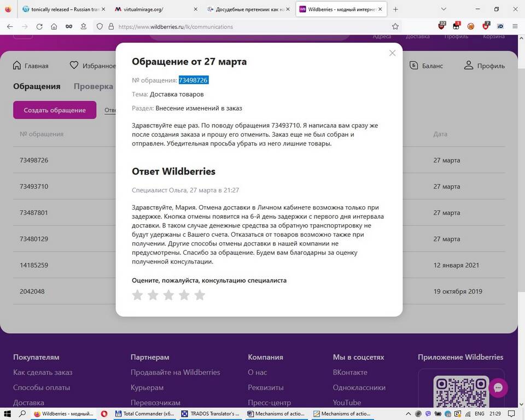This screenshot has height=420, width=525.
Task: Open a new browser tab
Action: pos(395,9)
